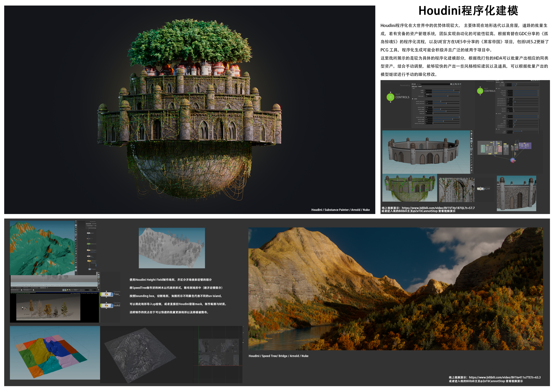Select the green attribvop node in the terrain network
Screen dimensions: 555x392
pyautogui.click(x=89, y=244)
